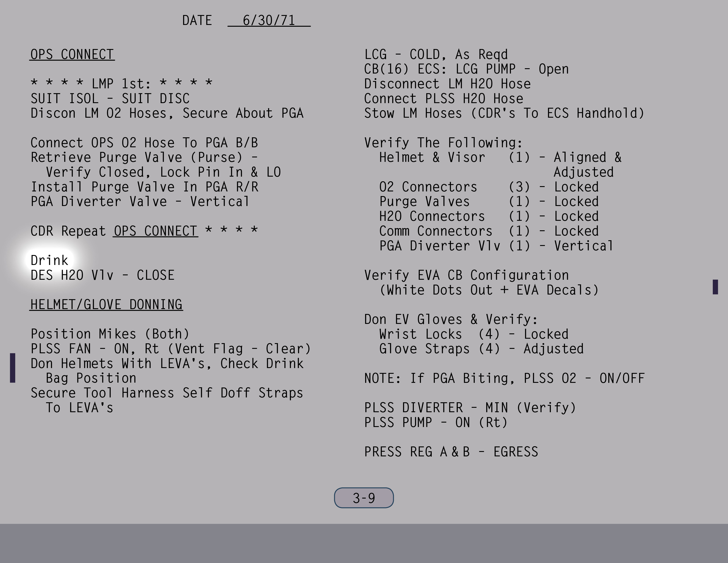728x563 pixels.
Task: Click the date field 6/30/71
Action: coord(269,20)
